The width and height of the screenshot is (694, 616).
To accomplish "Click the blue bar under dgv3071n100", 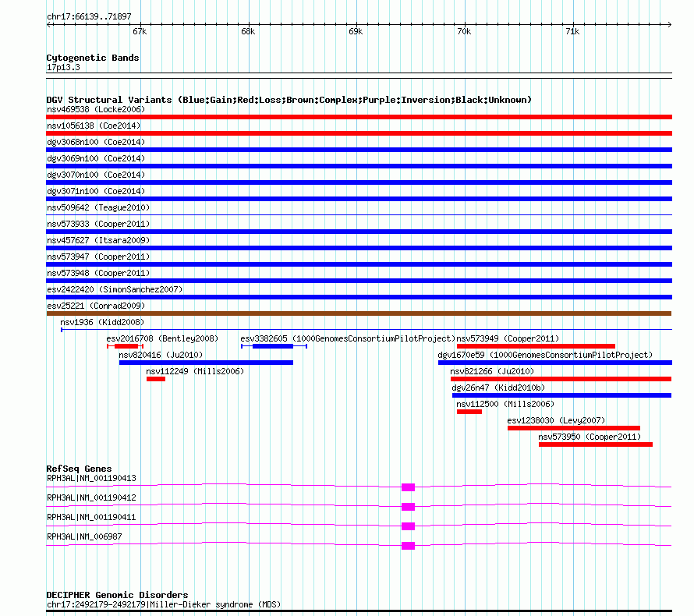I will 359,199.
